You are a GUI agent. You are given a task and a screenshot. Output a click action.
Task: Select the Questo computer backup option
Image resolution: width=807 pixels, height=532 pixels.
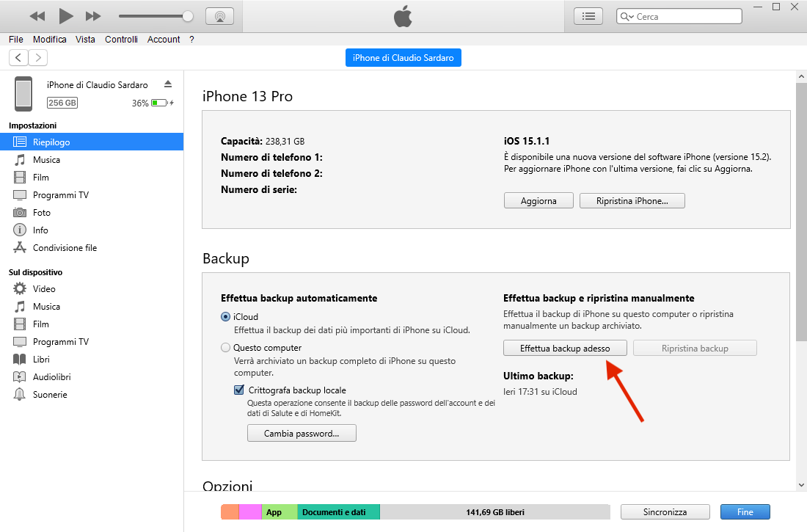pos(226,348)
